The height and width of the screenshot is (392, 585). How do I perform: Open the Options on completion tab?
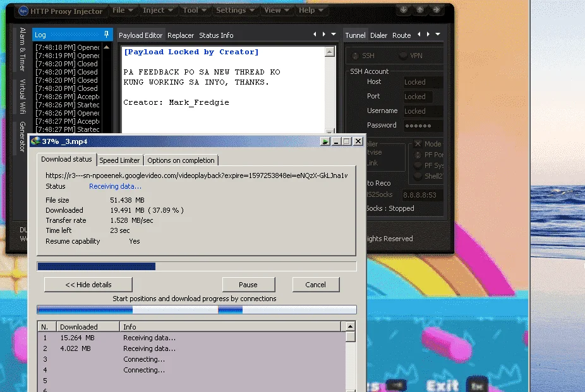(181, 160)
